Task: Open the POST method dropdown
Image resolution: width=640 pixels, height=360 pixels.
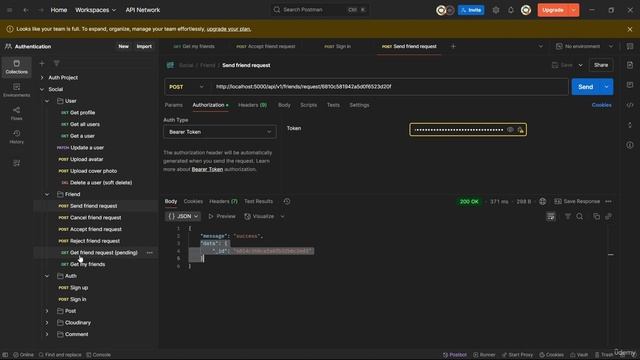Action: pos(187,87)
